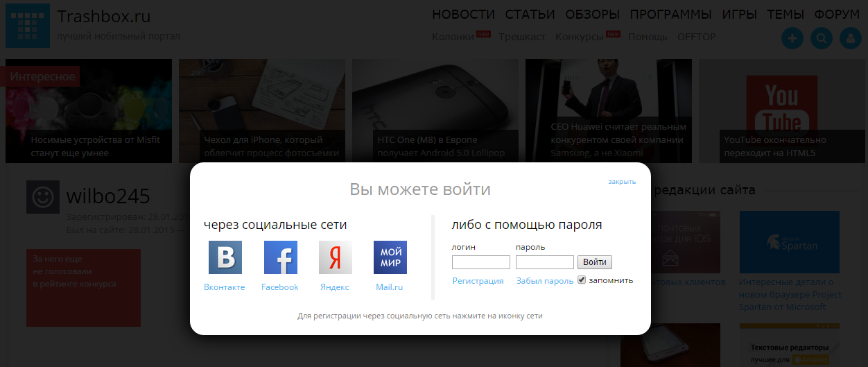Open the ПРОГРАММЫ menu
This screenshot has width=868, height=367.
coord(671,15)
